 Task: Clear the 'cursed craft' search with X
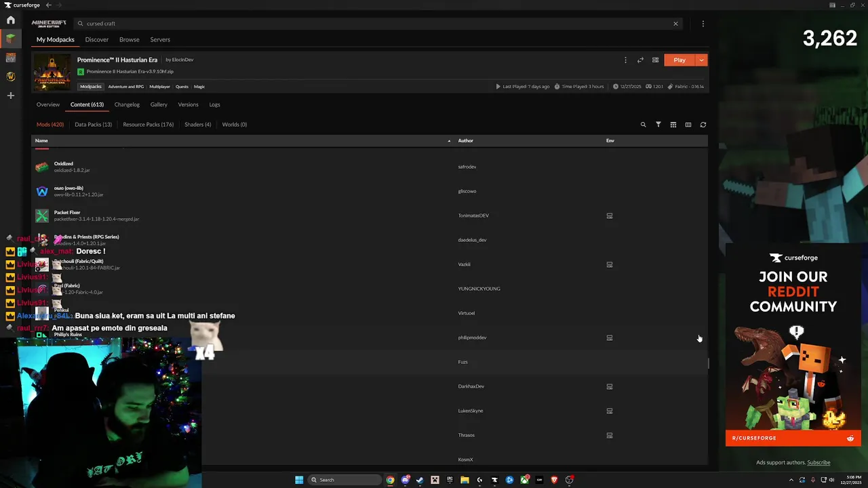pyautogui.click(x=675, y=24)
